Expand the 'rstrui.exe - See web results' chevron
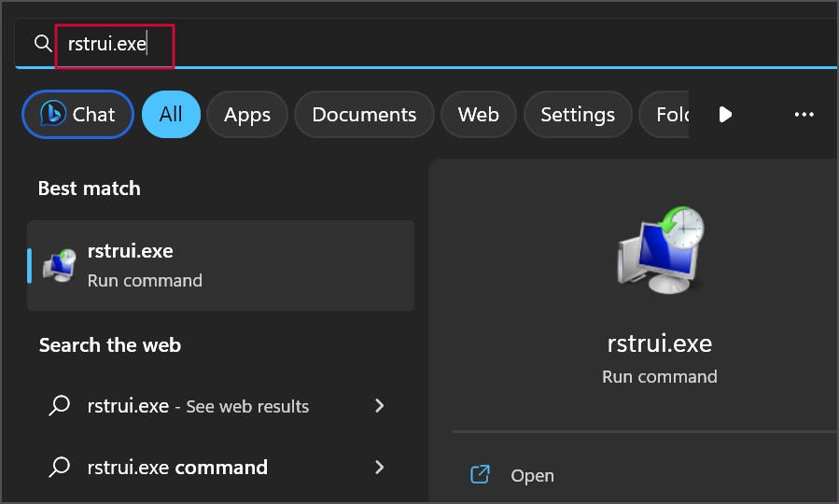 (x=379, y=406)
